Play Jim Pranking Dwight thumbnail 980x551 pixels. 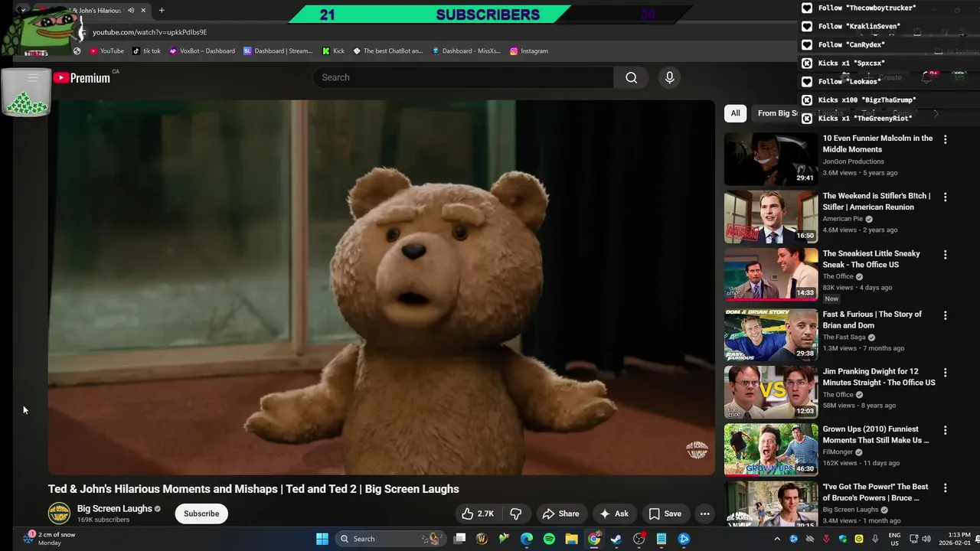[x=771, y=393]
